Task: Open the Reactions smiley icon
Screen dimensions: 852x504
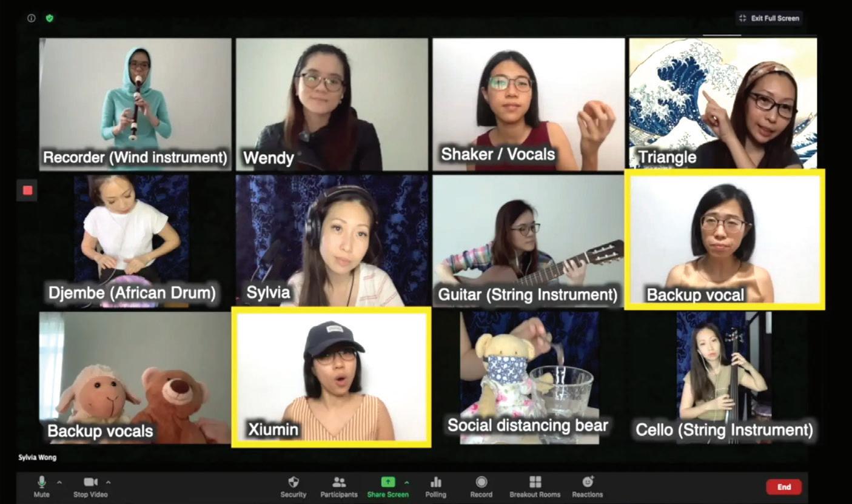Action: tap(588, 482)
